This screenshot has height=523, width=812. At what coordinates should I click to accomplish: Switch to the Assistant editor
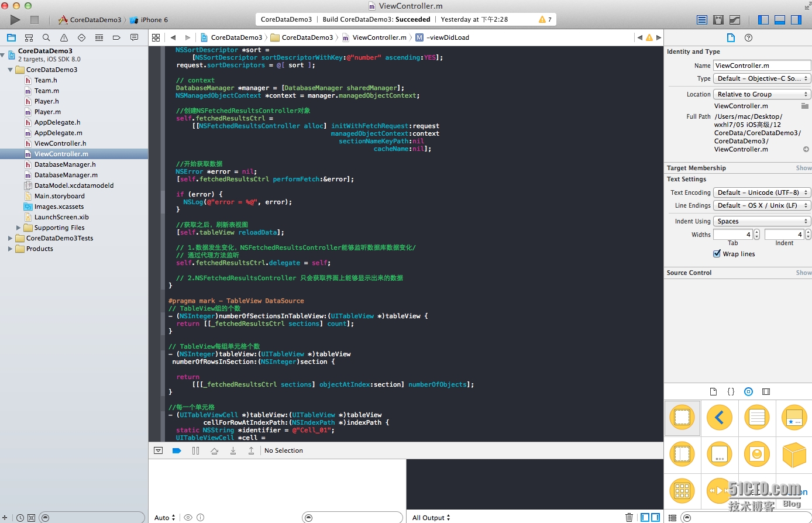(x=718, y=19)
